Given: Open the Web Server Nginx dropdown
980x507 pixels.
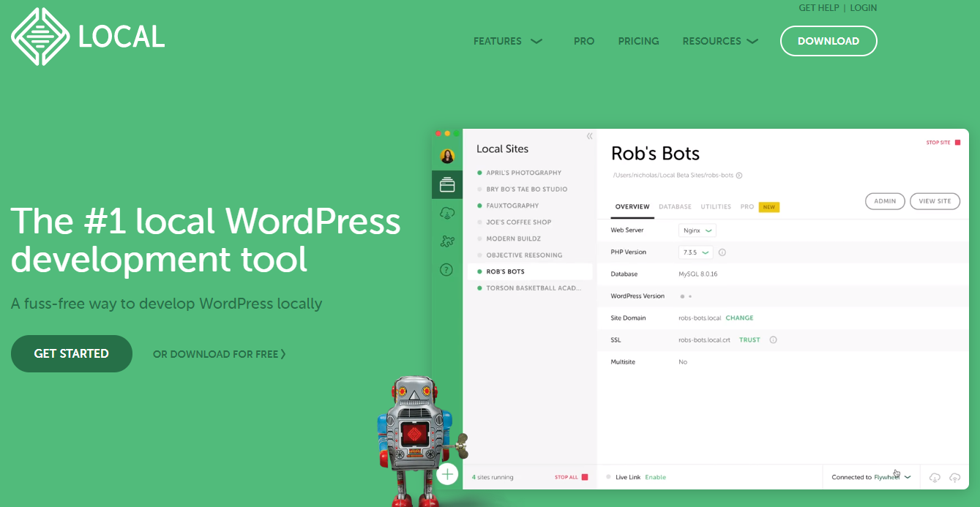Looking at the screenshot, I should (697, 230).
